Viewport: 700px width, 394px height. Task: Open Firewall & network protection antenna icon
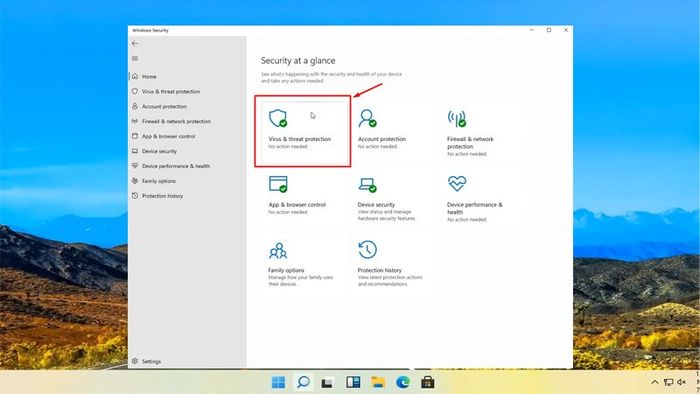coord(457,118)
